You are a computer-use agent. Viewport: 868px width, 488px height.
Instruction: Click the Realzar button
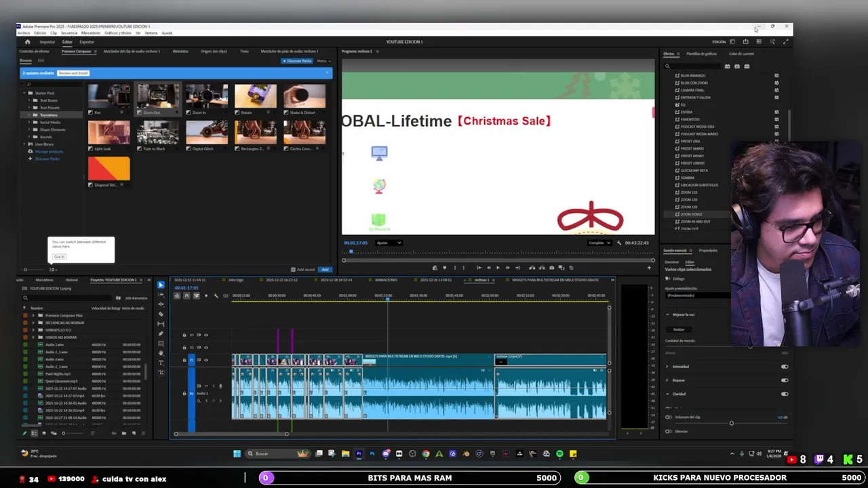click(x=679, y=329)
